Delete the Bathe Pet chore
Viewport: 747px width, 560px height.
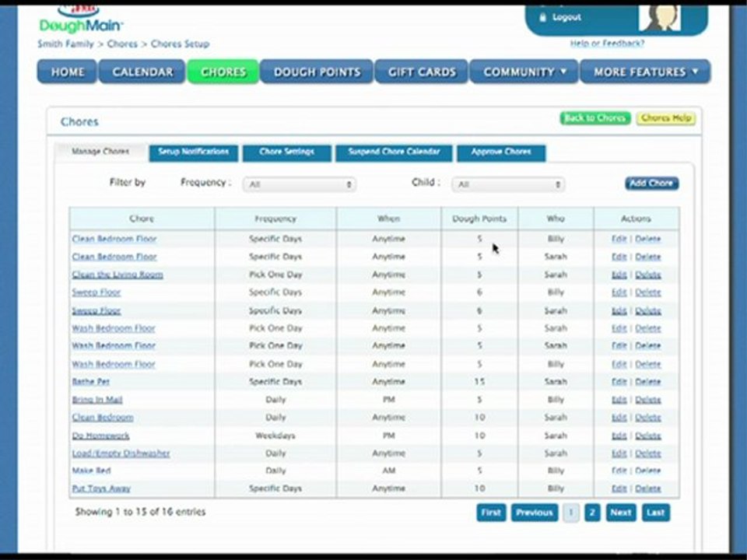[x=648, y=382]
